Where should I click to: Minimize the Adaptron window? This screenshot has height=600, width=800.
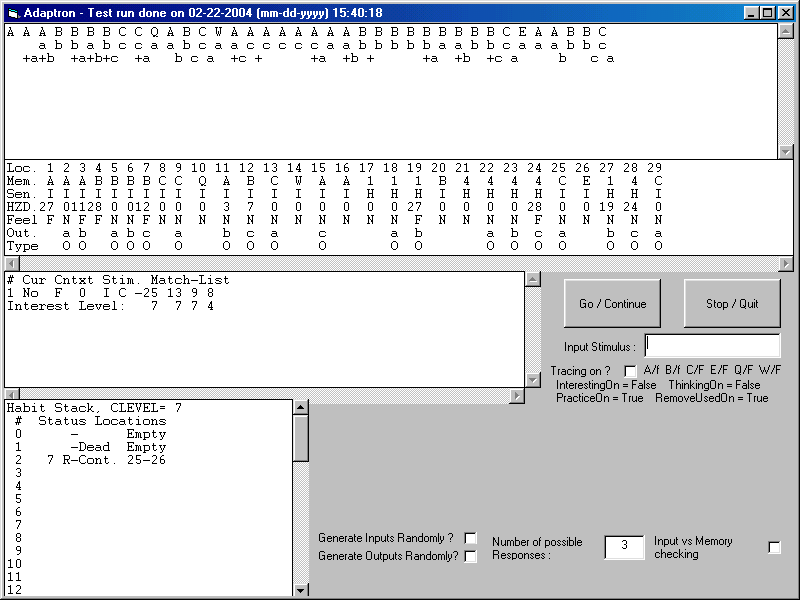(750, 13)
